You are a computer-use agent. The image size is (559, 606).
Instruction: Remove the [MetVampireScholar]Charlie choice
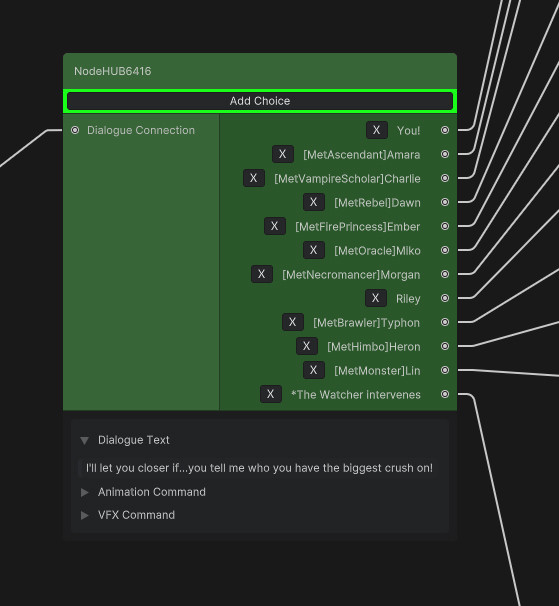[x=254, y=178]
